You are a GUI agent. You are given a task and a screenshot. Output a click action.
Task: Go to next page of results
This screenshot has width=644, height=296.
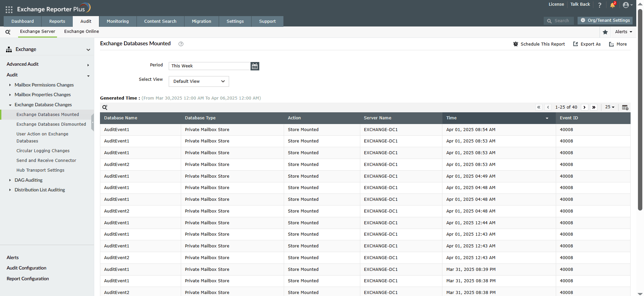(x=585, y=107)
